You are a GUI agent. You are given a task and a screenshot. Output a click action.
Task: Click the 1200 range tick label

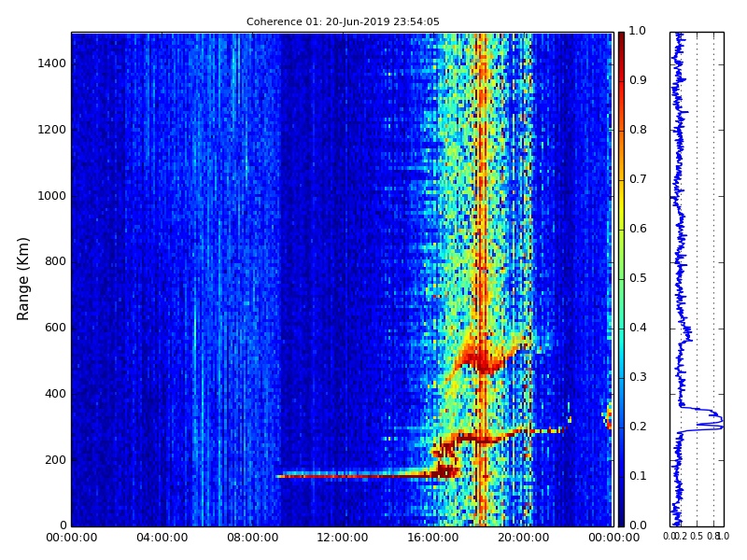pos(52,130)
